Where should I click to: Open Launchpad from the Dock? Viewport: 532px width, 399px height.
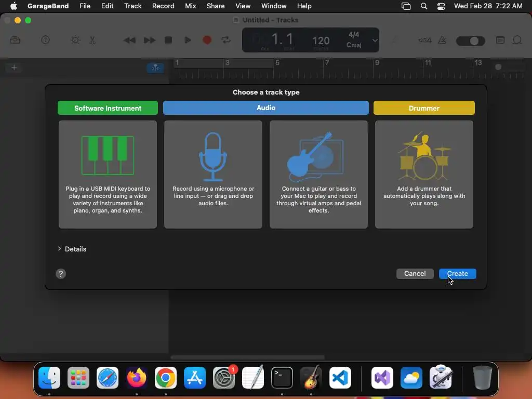[x=78, y=378]
